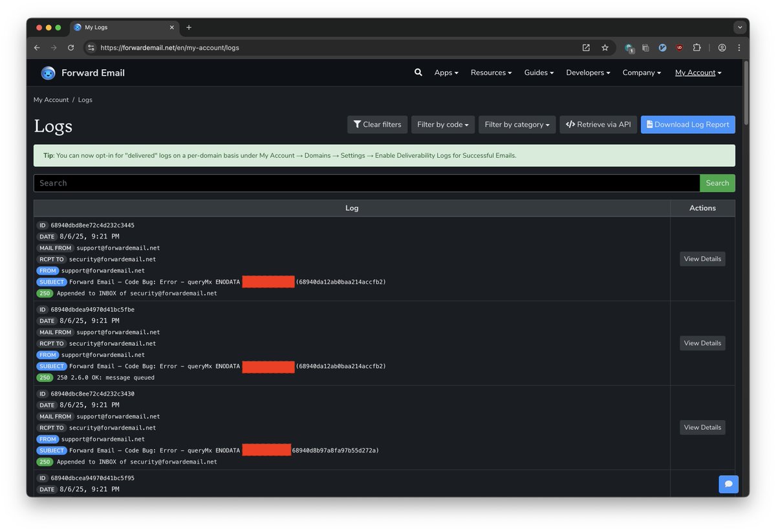Click the My Account breadcrumb link
776x532 pixels.
pos(51,100)
